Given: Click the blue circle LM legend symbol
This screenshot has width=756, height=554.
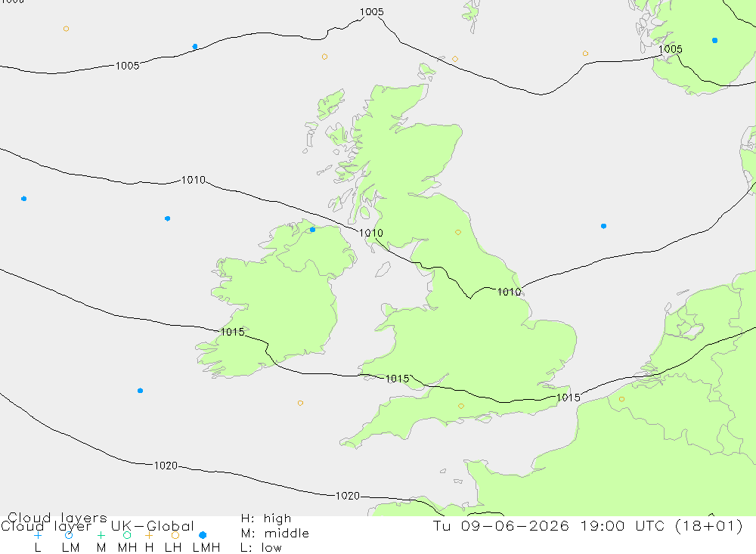Looking at the screenshot, I should (69, 535).
